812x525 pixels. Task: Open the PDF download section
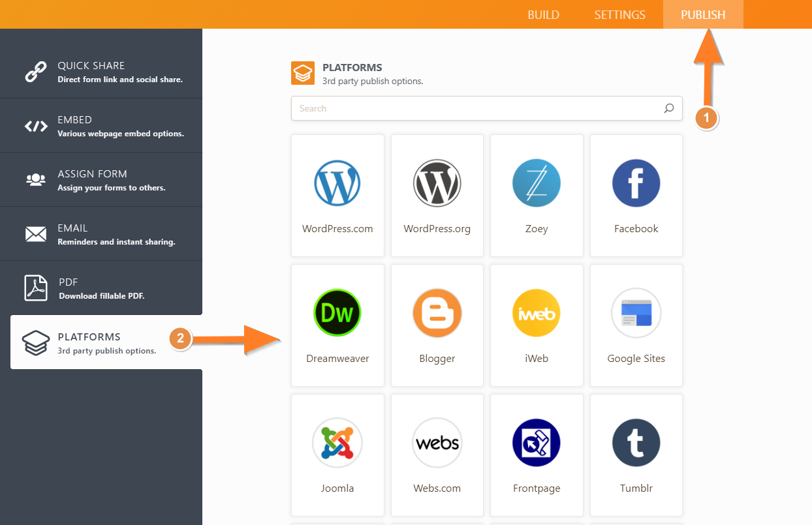click(x=101, y=287)
